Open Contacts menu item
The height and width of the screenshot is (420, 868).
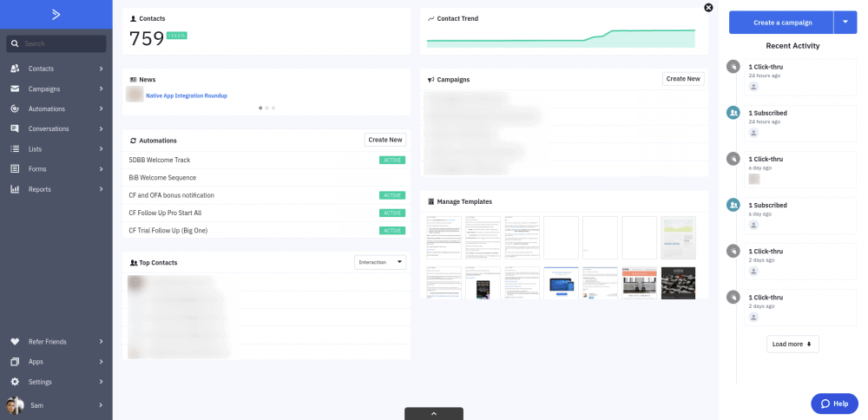(x=56, y=69)
